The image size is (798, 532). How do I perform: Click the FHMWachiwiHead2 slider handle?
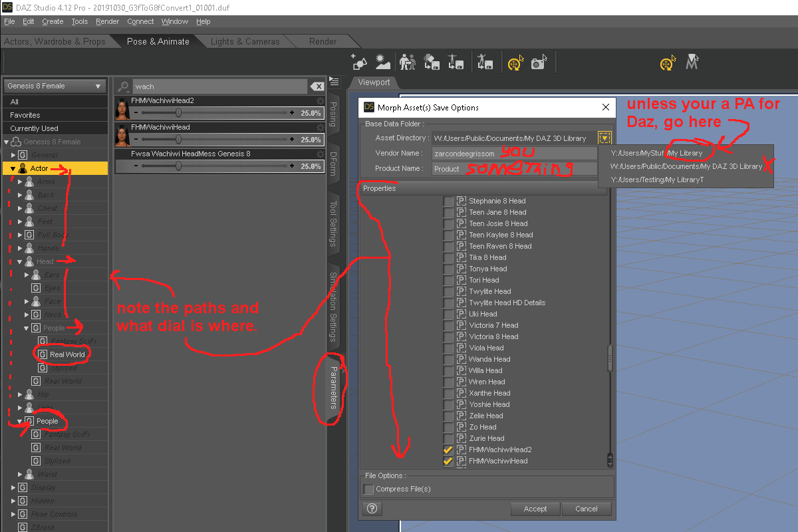click(x=178, y=113)
